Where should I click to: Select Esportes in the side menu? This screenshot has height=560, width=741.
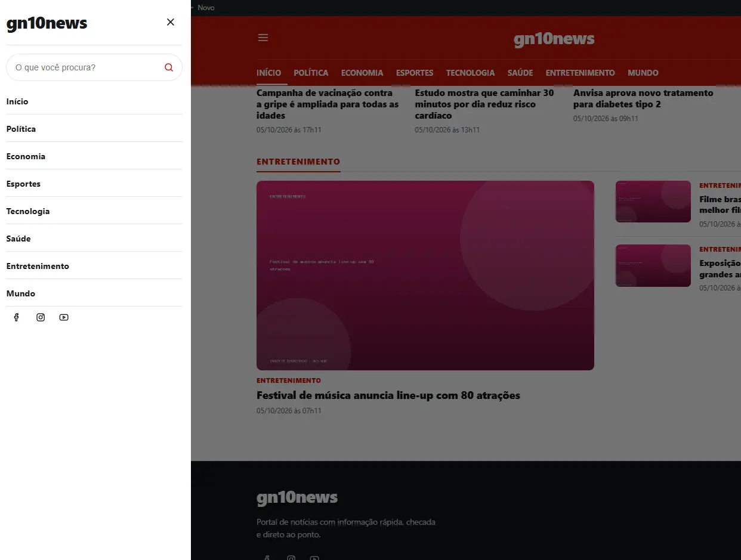(x=94, y=184)
